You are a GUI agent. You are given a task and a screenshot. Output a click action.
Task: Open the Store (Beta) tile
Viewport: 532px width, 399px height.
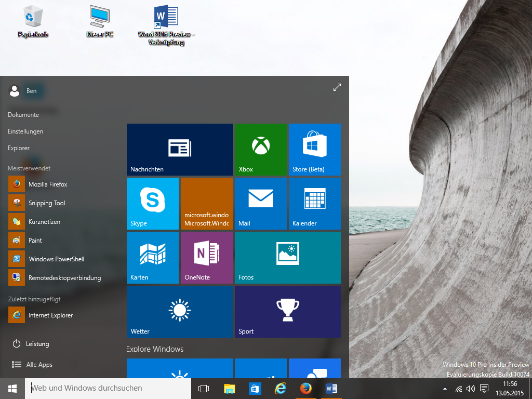[x=314, y=150]
